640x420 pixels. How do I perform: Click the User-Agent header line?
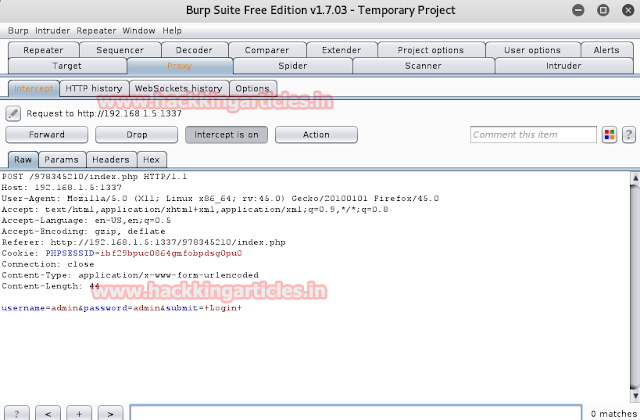tap(220, 198)
